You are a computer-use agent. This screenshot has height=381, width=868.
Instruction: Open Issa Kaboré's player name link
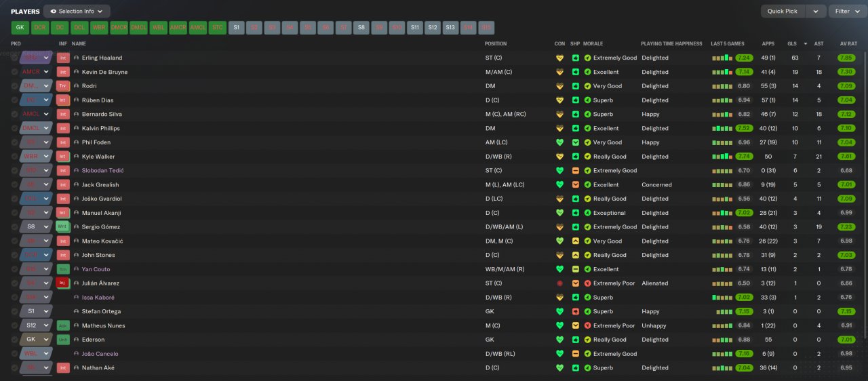[98, 298]
